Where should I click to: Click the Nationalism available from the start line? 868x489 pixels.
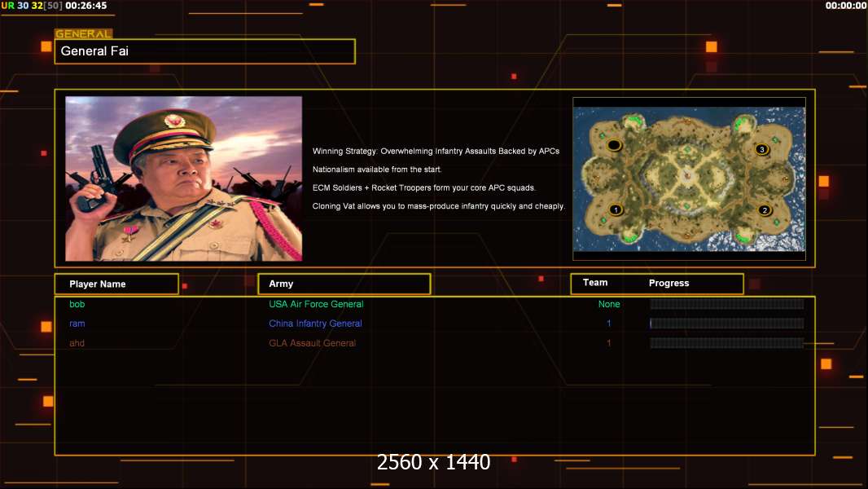click(x=376, y=170)
